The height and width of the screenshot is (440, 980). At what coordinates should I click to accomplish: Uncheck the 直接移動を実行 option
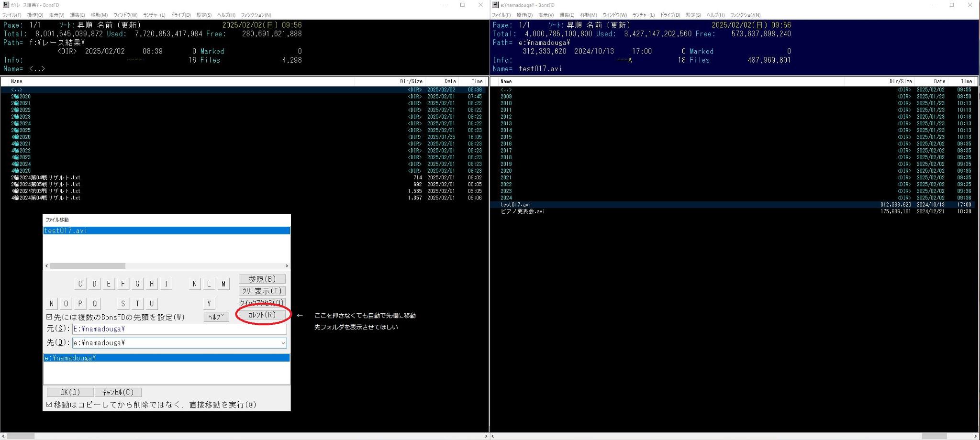point(49,405)
